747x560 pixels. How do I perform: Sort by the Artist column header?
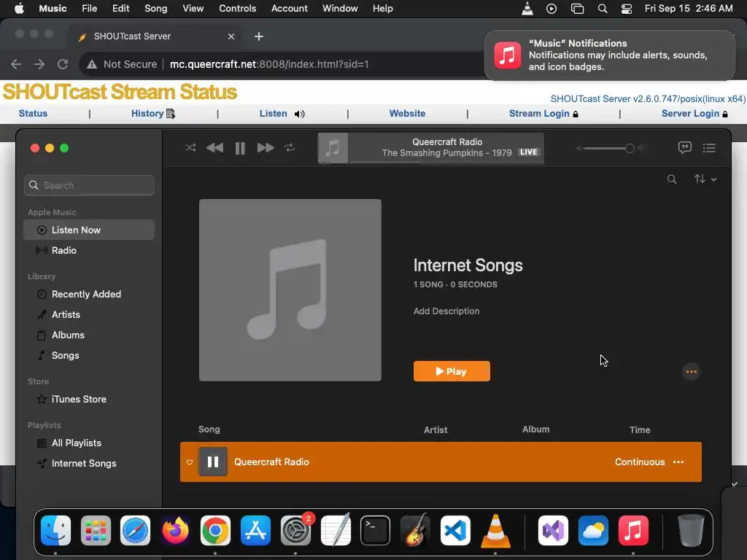click(436, 430)
